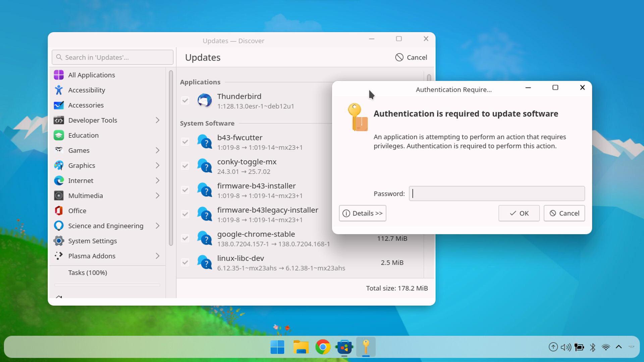
Task: Confirm authentication with the OK button
Action: coord(519,213)
